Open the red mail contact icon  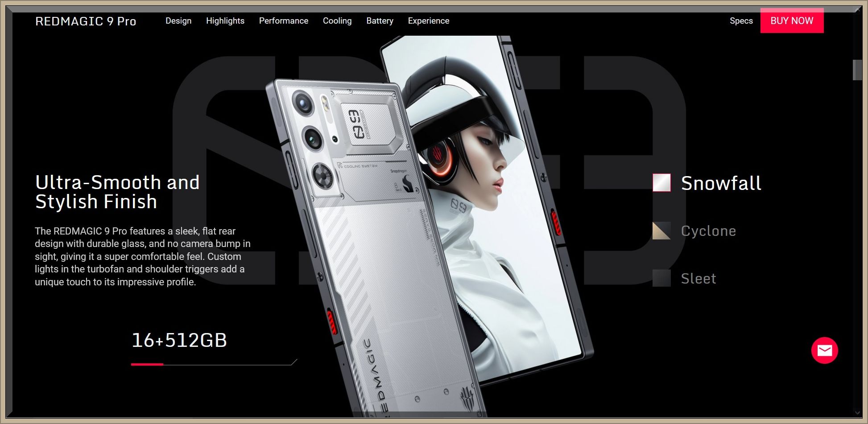824,350
